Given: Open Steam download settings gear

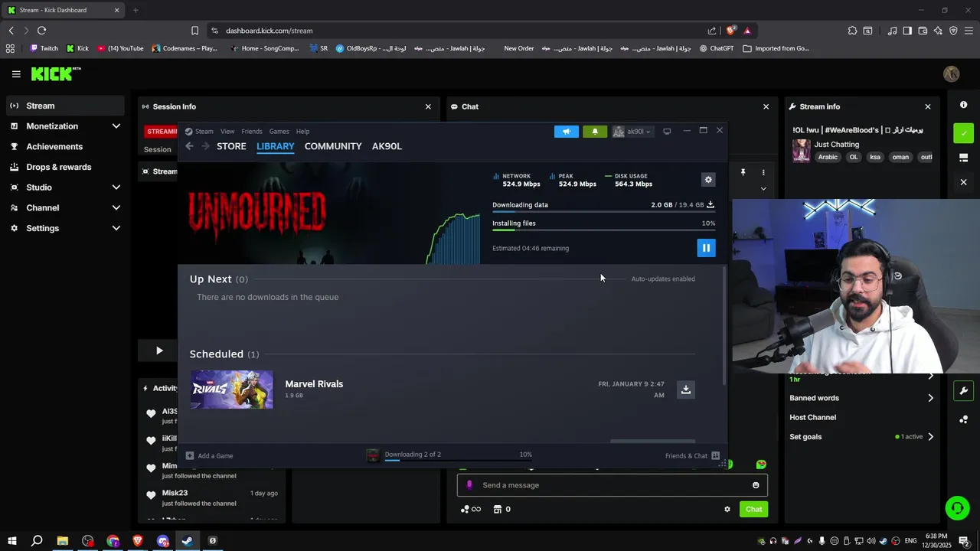Looking at the screenshot, I should click(708, 180).
